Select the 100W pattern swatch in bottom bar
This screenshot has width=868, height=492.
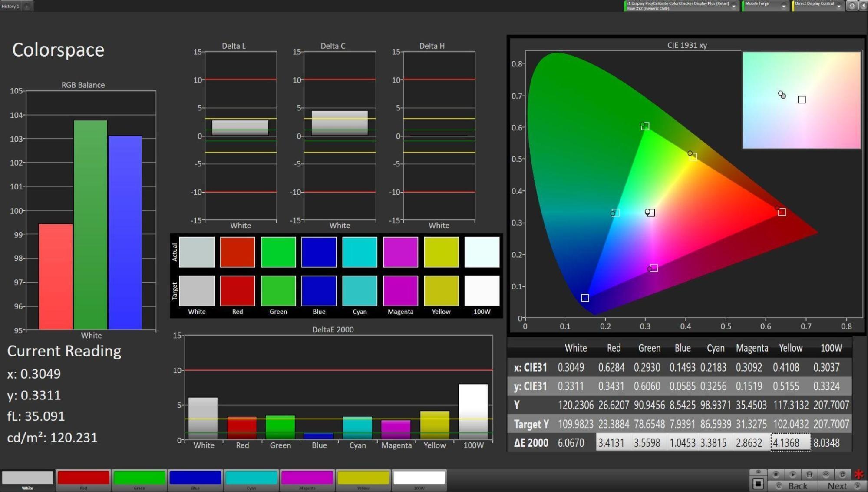pos(419,480)
